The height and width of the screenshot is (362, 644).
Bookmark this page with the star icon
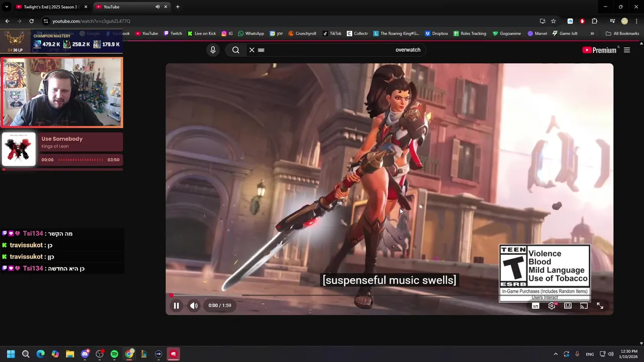[x=553, y=21]
